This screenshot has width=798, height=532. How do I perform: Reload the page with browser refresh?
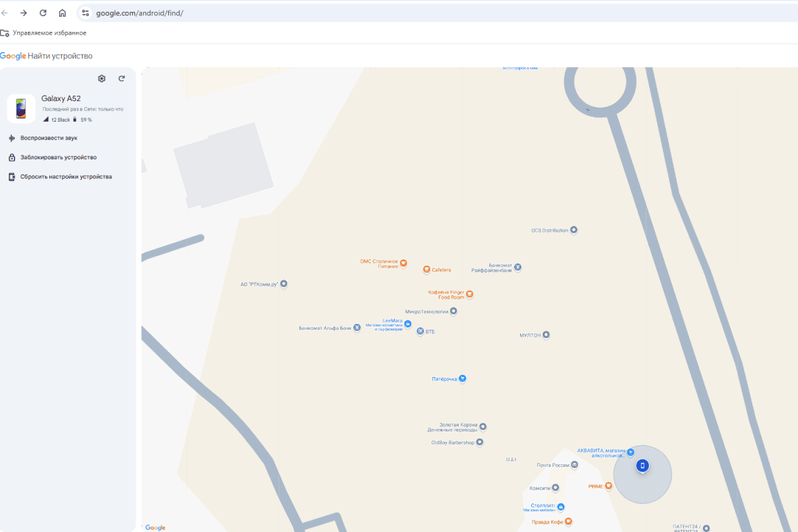pyautogui.click(x=43, y=13)
